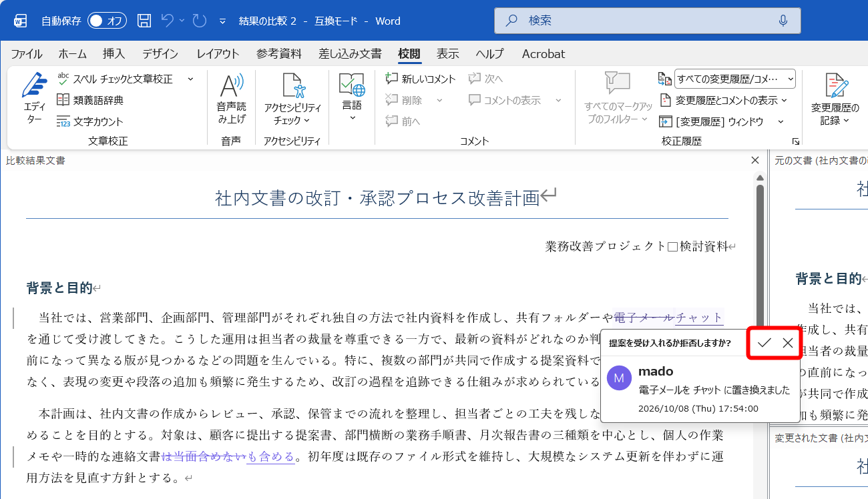Switch to the Insert (挿入) tab

114,54
